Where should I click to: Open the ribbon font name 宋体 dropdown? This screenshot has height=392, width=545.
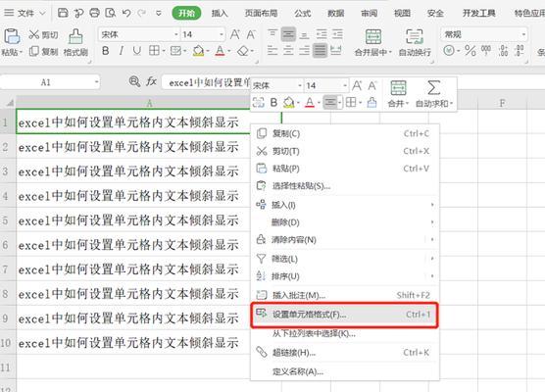(x=176, y=34)
